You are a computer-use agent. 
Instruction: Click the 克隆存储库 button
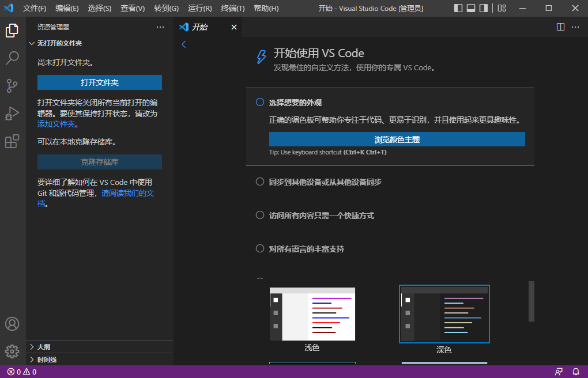[100, 162]
